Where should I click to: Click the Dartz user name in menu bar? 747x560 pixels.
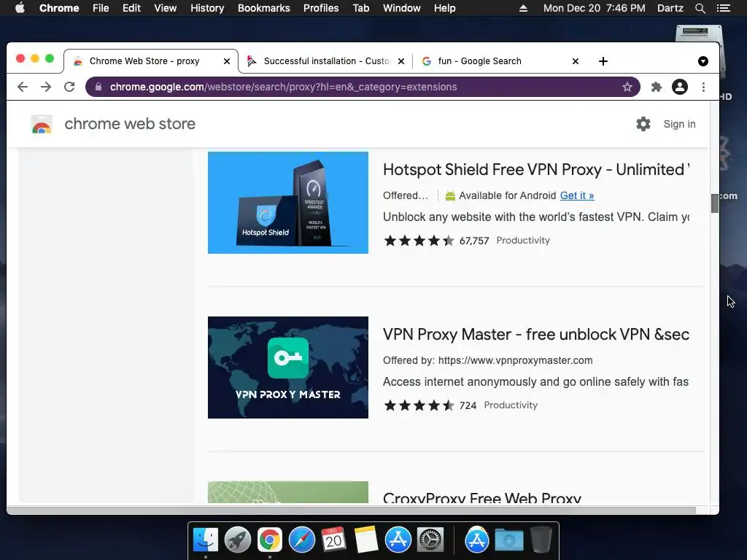point(670,8)
